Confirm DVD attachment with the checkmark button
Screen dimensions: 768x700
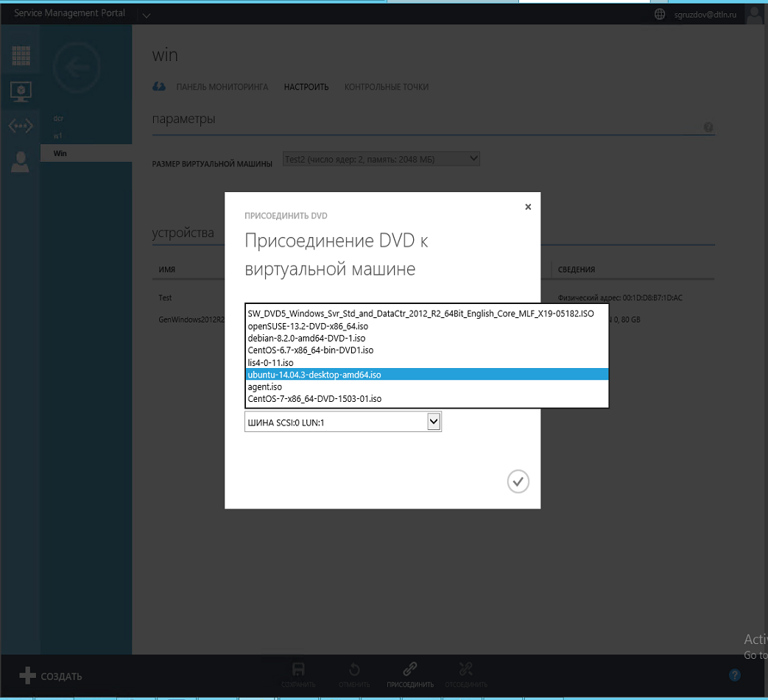click(x=518, y=481)
